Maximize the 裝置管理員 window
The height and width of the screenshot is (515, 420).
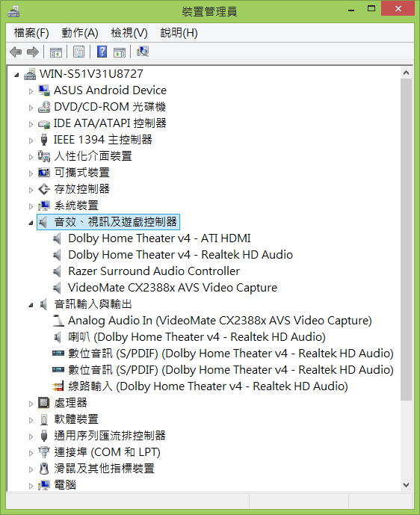point(371,9)
